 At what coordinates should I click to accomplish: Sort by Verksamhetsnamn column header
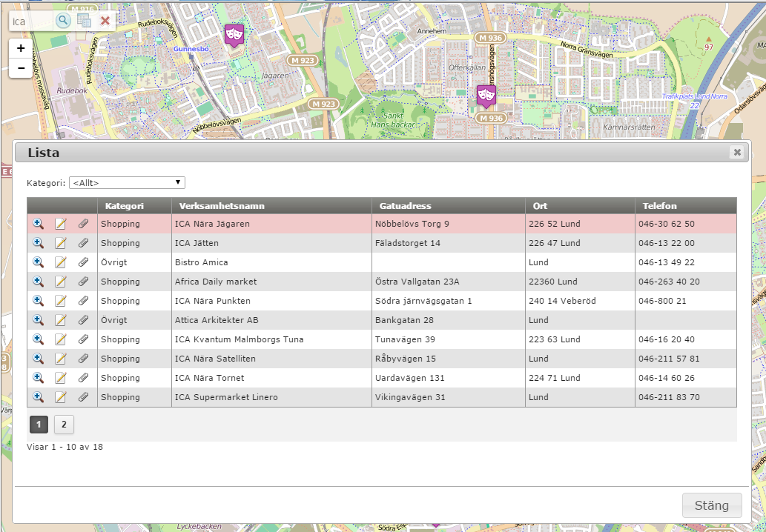tap(271, 205)
